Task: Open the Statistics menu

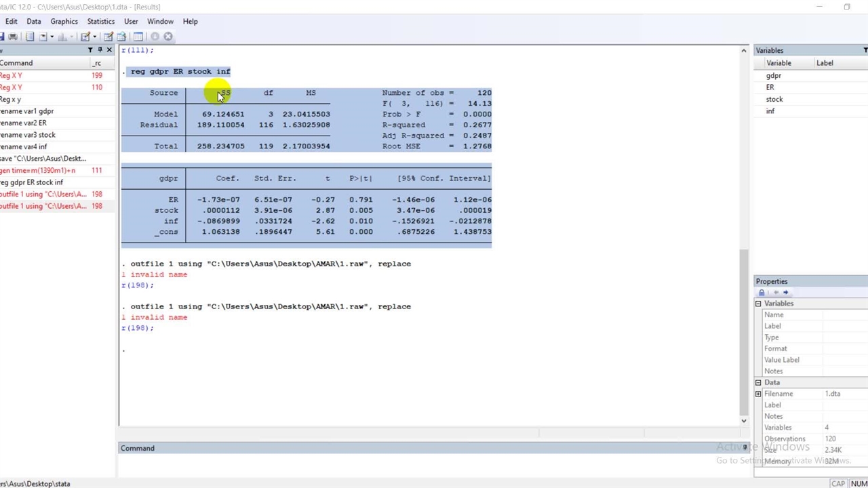Action: [100, 21]
